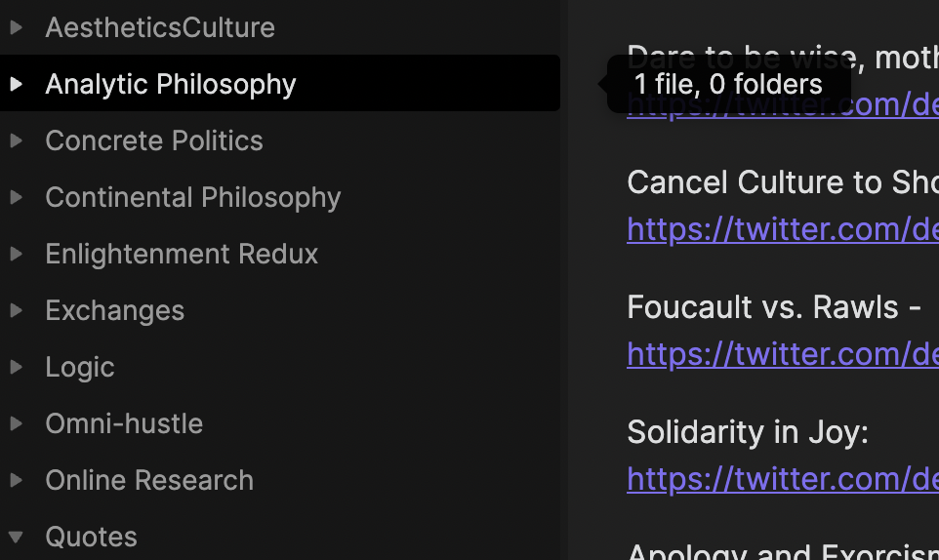Image resolution: width=939 pixels, height=560 pixels.
Task: Expand the Exchanges folder arrow
Action: coord(15,310)
